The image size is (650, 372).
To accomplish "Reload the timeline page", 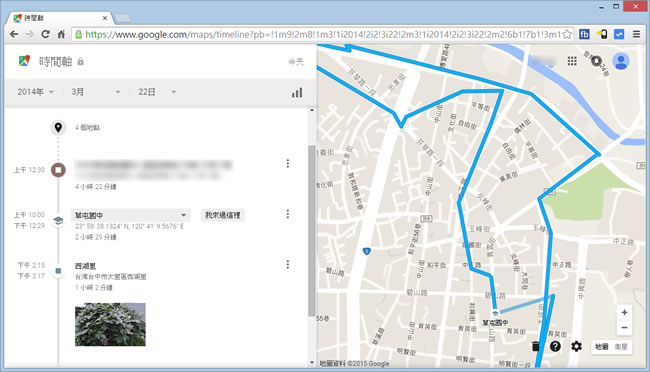I will point(45,34).
